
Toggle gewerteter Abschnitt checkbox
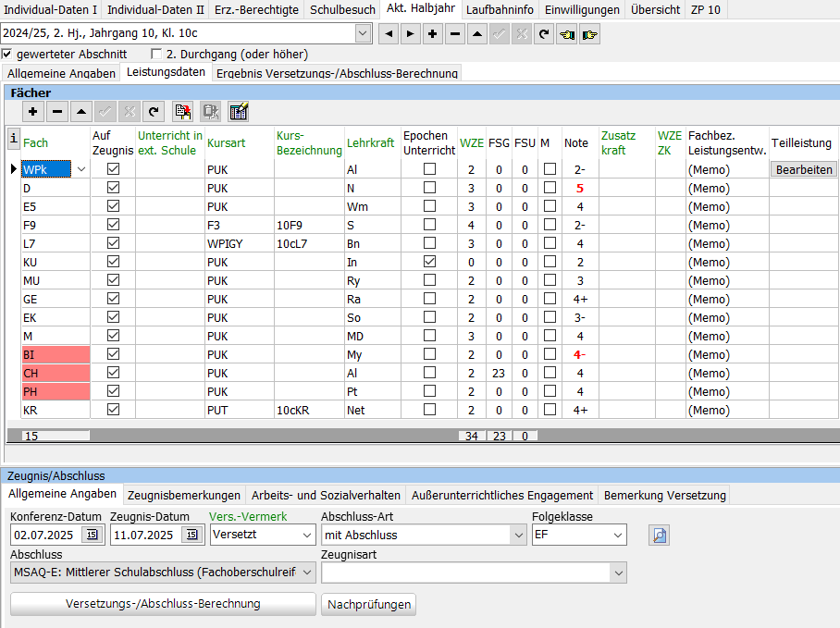pyautogui.click(x=6, y=54)
